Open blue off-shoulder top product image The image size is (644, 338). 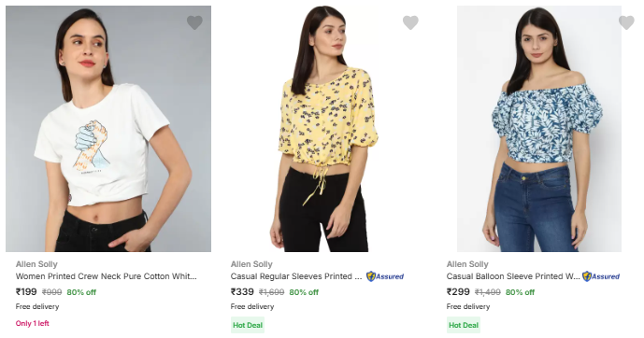(x=539, y=129)
